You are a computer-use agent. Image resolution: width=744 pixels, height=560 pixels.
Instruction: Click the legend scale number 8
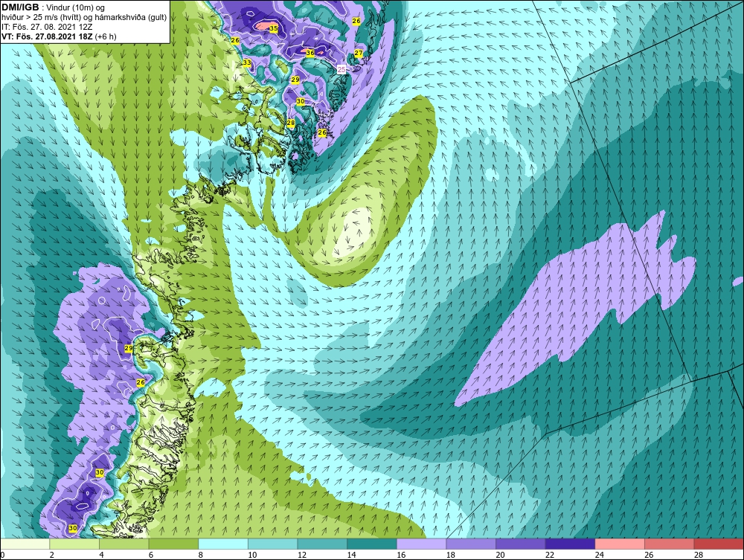pyautogui.click(x=201, y=555)
